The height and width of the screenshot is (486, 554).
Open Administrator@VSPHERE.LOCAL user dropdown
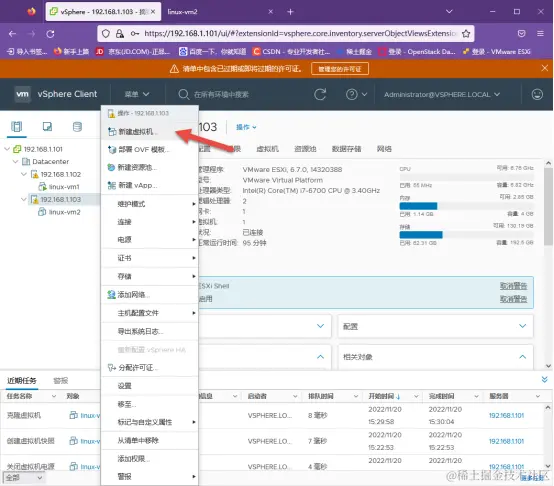442,95
